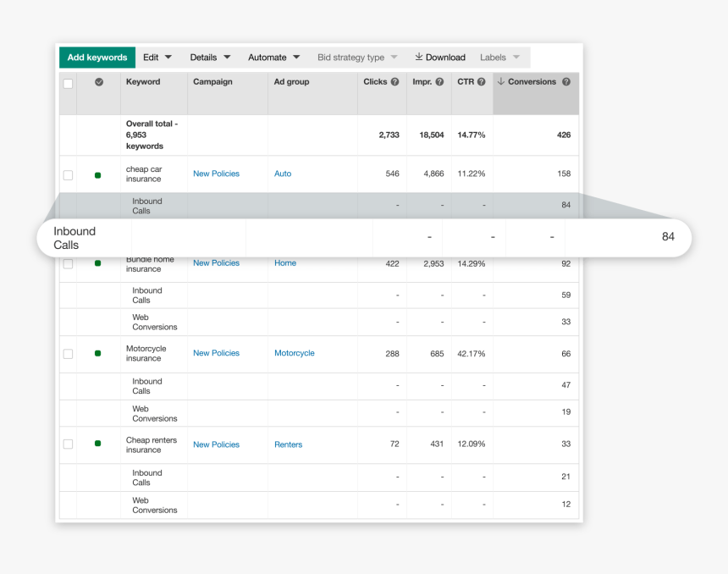Expand the Details dropdown
Viewport: 728px width, 574px height.
pos(209,58)
